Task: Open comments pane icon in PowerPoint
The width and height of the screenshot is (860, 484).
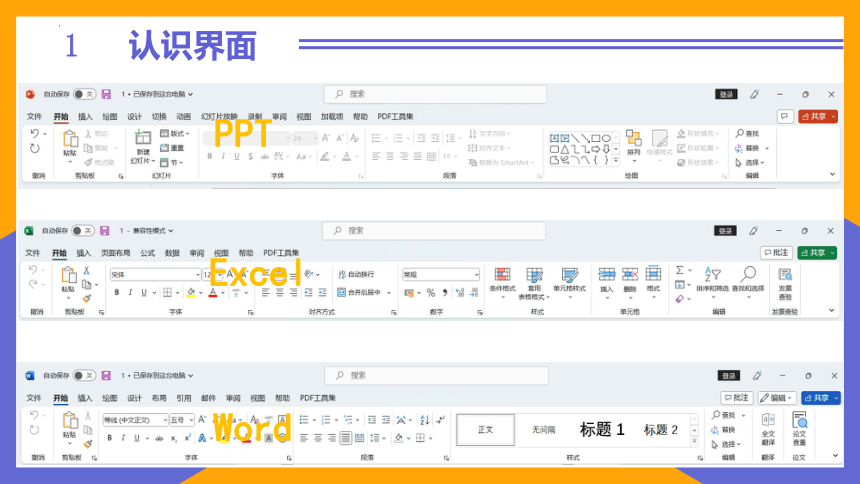Action: point(785,116)
